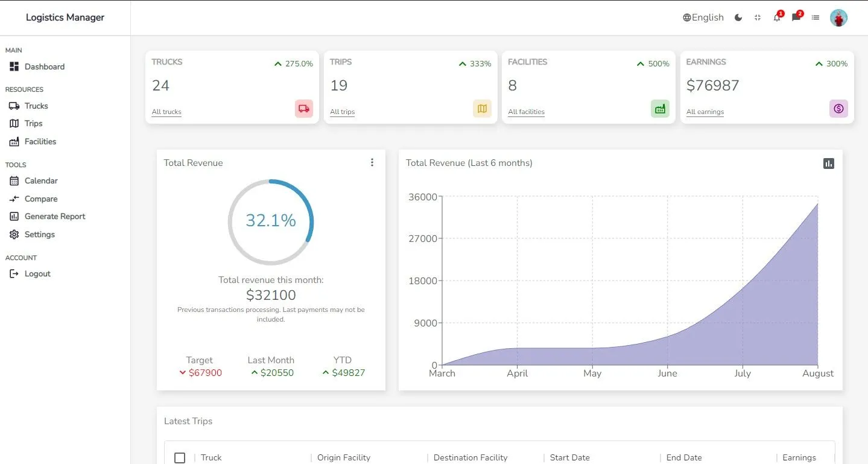Screen dimensions: 868x464
Task: Sort by Origin Facility column header
Action: click(344, 457)
